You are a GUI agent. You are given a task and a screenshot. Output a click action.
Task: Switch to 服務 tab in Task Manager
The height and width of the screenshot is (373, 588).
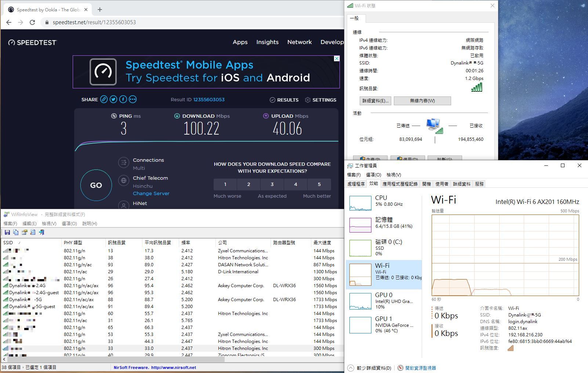point(479,184)
